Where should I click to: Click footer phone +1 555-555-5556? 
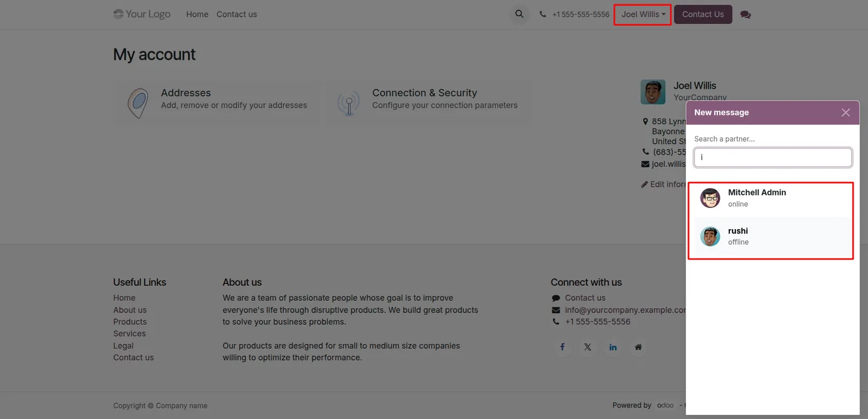(597, 322)
